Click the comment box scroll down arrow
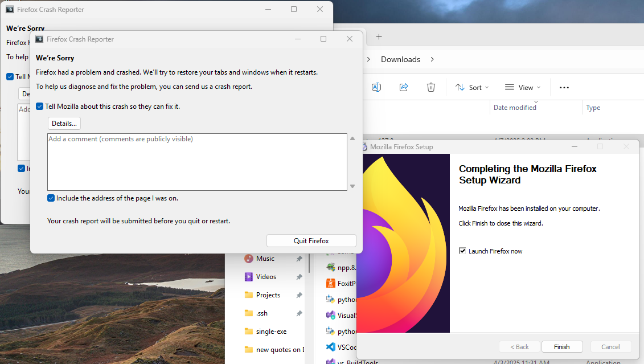 pos(352,186)
